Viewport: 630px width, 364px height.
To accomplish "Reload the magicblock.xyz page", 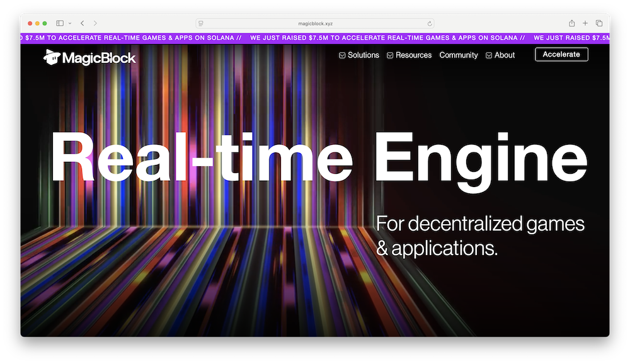I will coord(430,23).
